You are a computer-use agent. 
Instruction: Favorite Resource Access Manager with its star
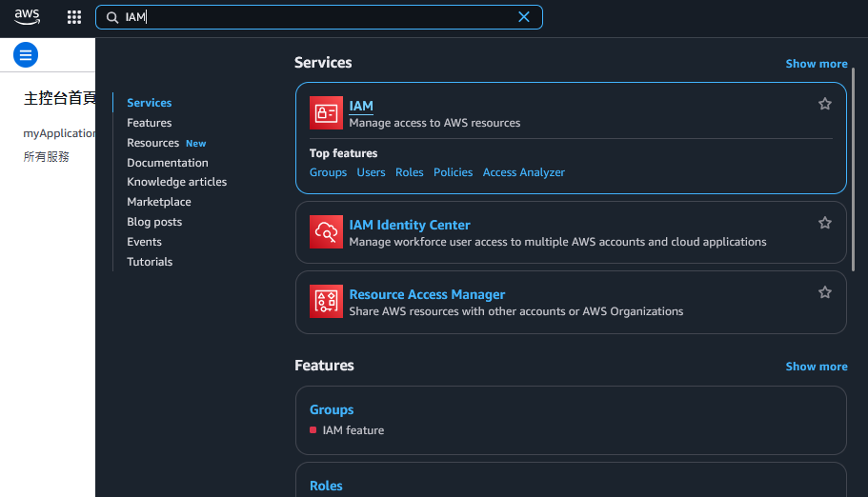point(825,292)
